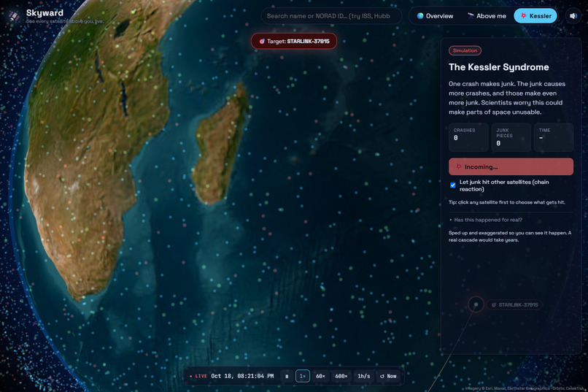The height and width of the screenshot is (392, 588).
Task: Pause the live time playback
Action: [x=287, y=376]
